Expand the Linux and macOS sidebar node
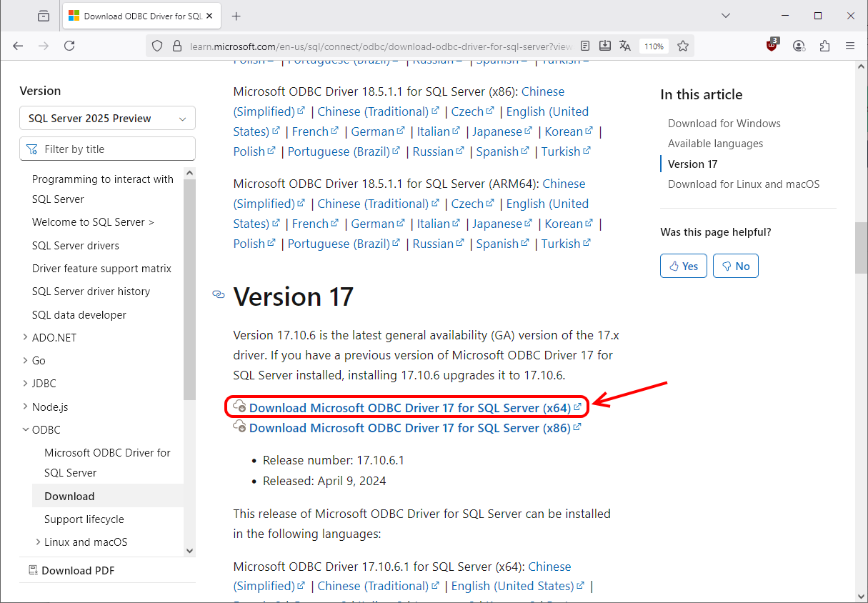The height and width of the screenshot is (603, 868). click(38, 542)
